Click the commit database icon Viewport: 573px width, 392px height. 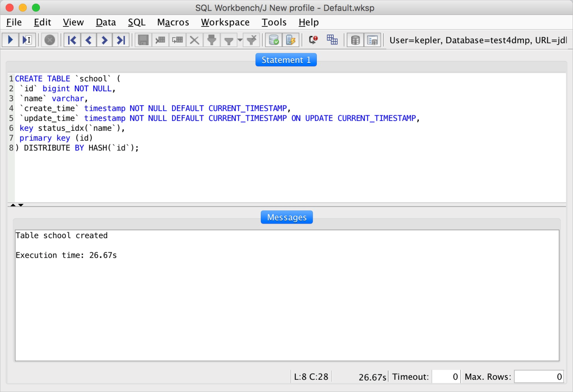pos(274,40)
